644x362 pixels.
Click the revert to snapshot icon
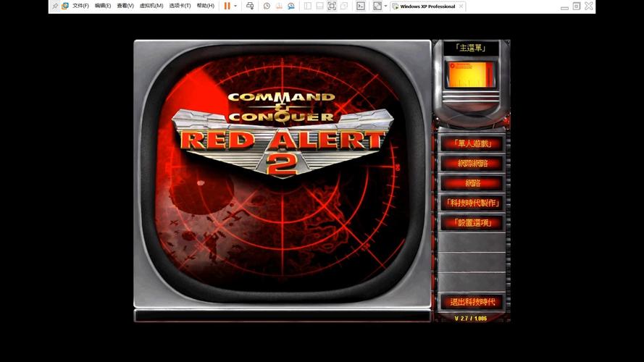click(279, 6)
